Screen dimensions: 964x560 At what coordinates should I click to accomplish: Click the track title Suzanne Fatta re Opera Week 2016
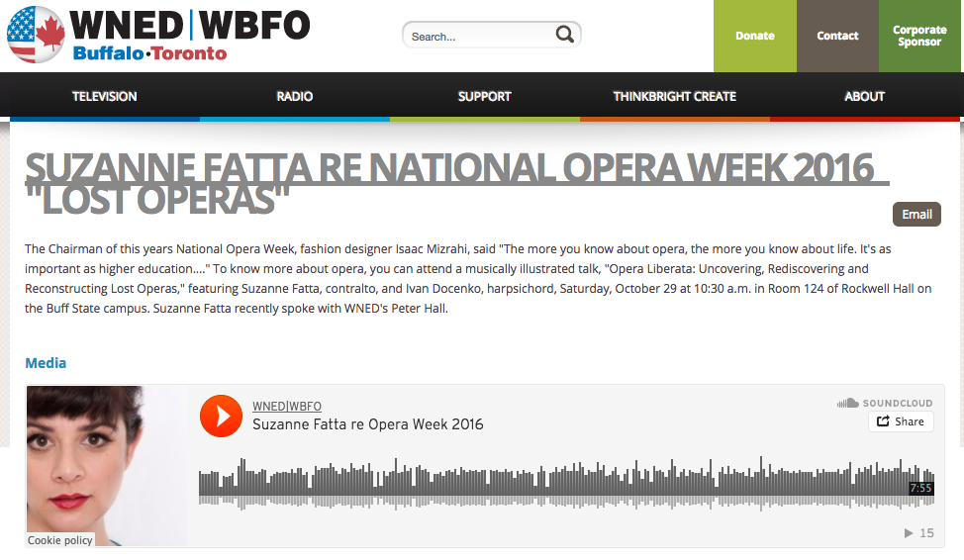367,424
